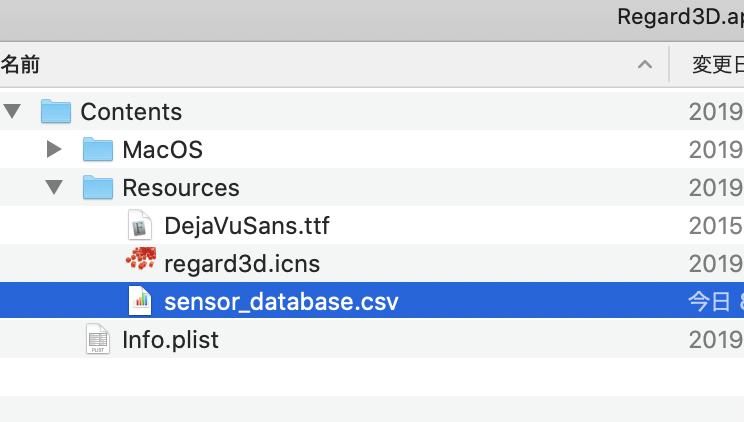Image resolution: width=744 pixels, height=422 pixels.
Task: Click the Resources folder icon
Action: tap(97, 187)
